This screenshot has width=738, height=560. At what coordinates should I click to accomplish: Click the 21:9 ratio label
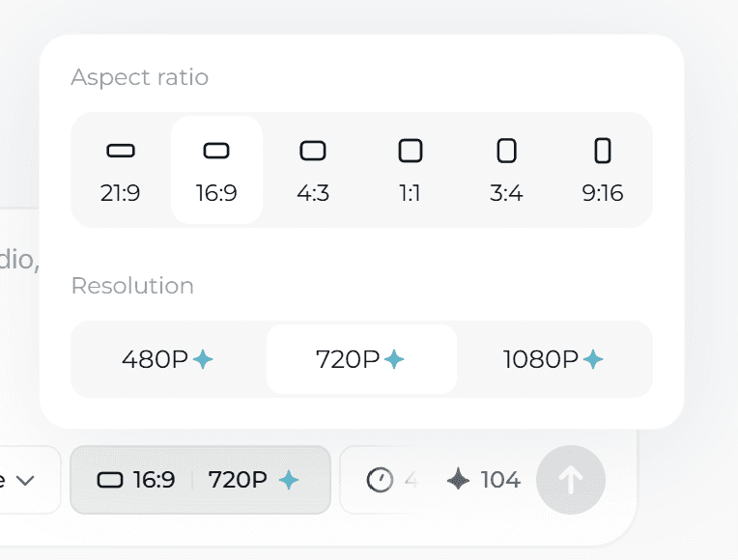click(x=121, y=193)
